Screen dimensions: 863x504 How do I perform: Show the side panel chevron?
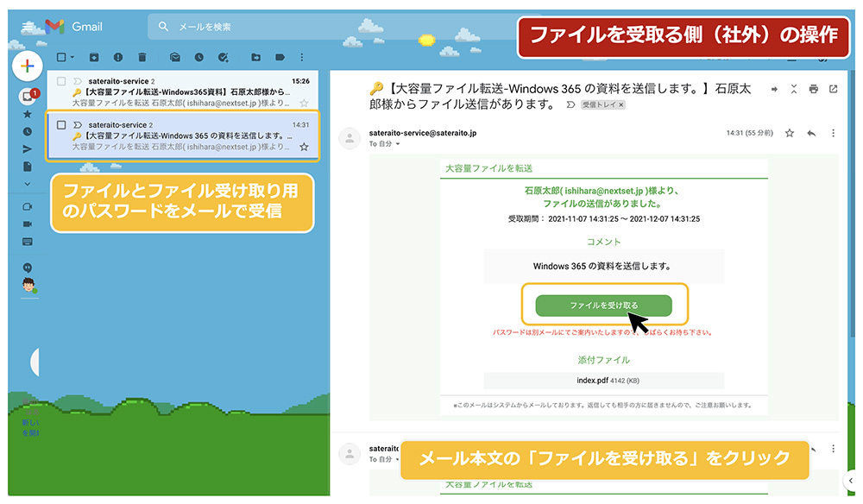(x=852, y=481)
